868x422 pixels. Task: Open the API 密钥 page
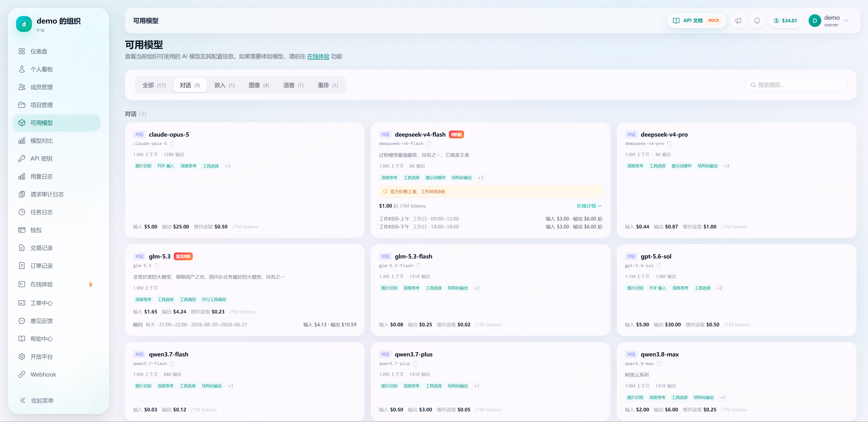tap(57, 158)
